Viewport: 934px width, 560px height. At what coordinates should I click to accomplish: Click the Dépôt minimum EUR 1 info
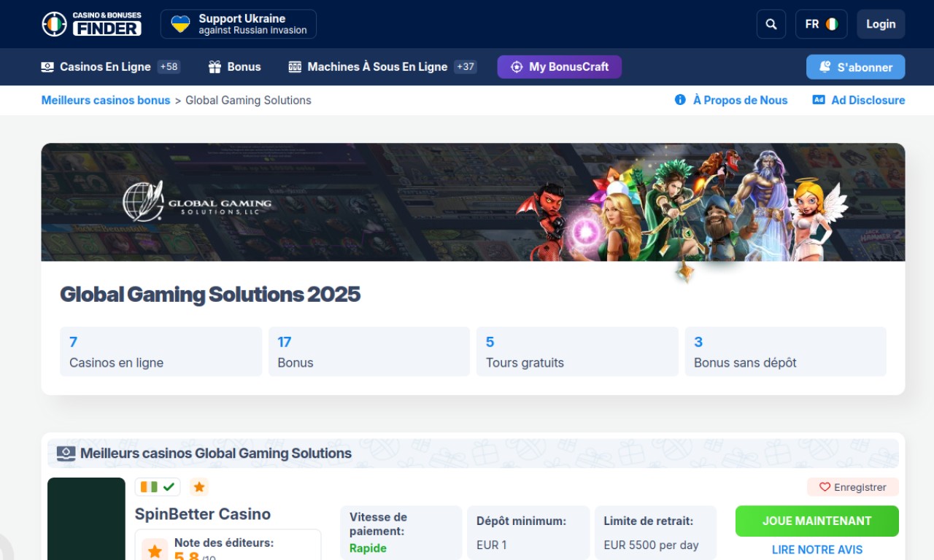pos(528,533)
